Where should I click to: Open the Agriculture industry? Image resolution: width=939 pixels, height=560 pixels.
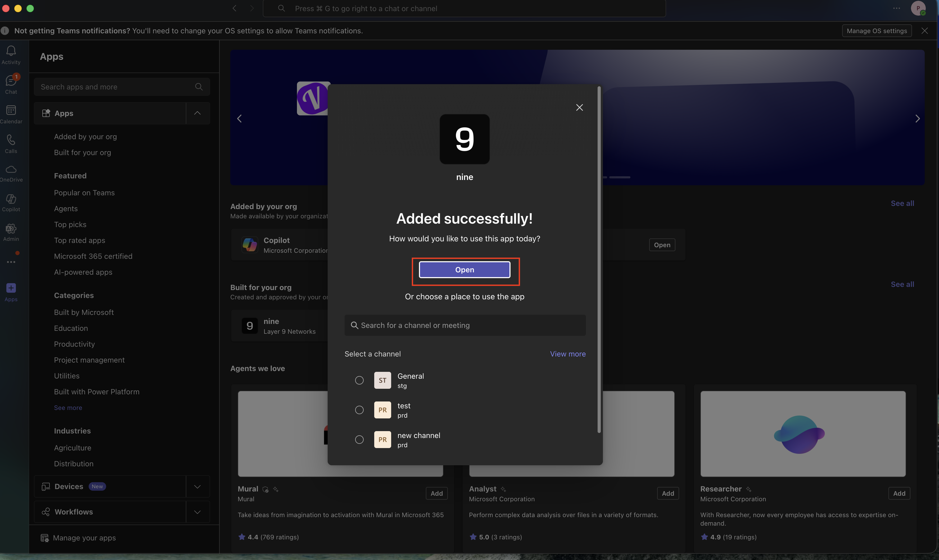[73, 448]
